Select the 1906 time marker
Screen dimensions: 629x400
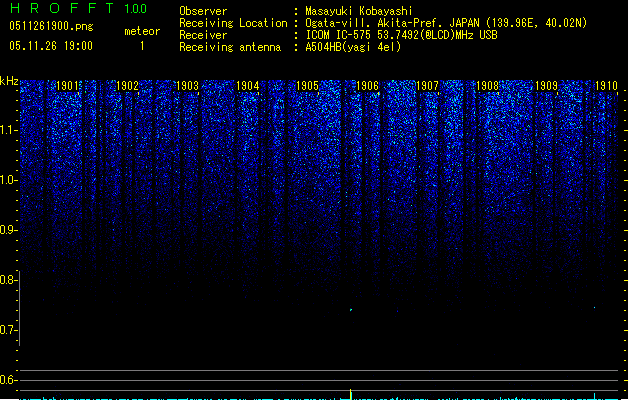click(x=368, y=87)
